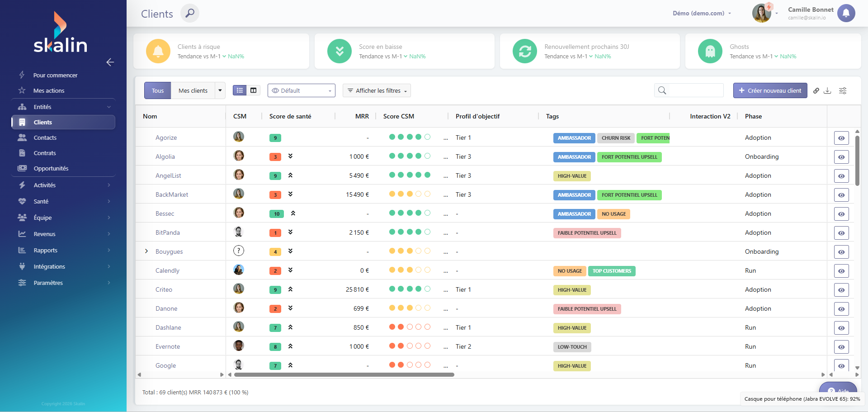Viewport: 868px width, 412px height.
Task: Open the Algolia client link
Action: click(x=165, y=156)
